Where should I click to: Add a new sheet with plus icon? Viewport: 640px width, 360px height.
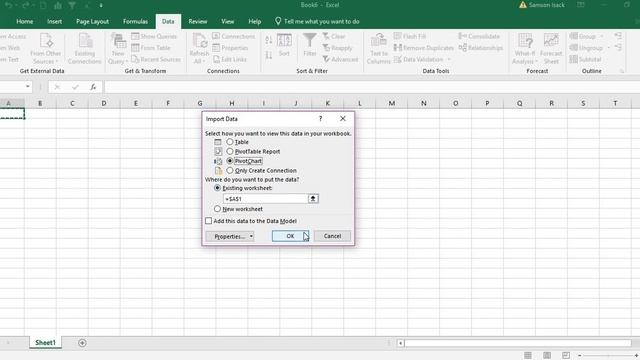[82, 343]
